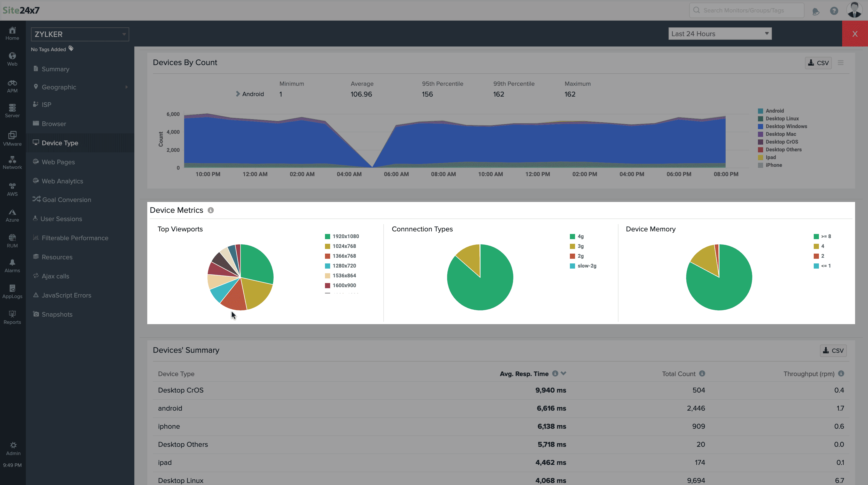Open the Last 24 Hours time dropdown
Screen dimensions: 868x485
720,34
